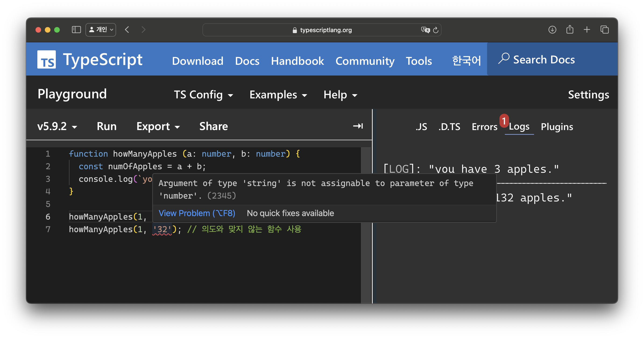Click the Safari share icon
The image size is (644, 338).
click(570, 29)
